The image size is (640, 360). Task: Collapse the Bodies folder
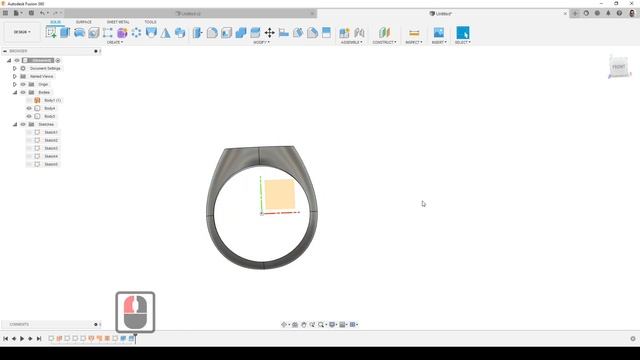coord(15,92)
